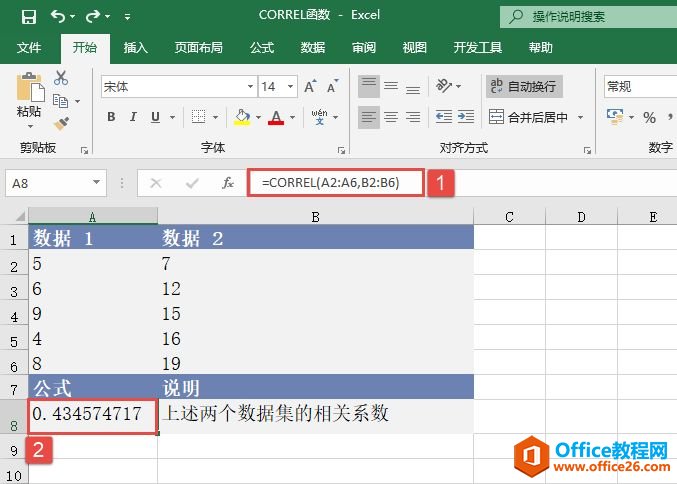This screenshot has width=677, height=484.
Task: Open the 剪贴板 dialog launcher
Action: [84, 150]
